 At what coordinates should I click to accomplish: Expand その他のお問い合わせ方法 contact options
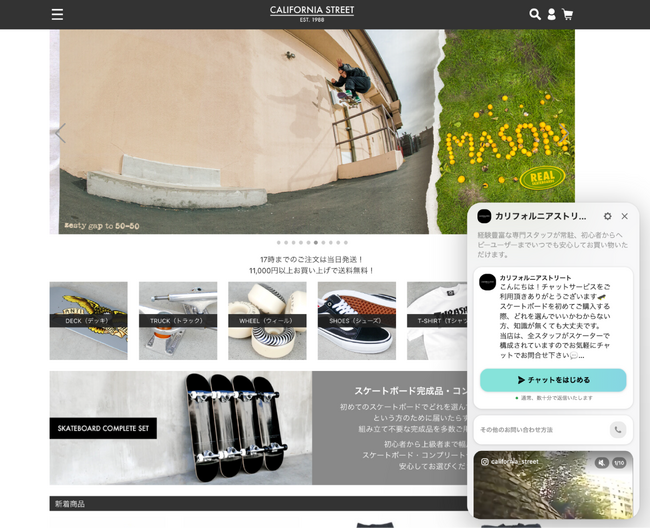(540, 430)
